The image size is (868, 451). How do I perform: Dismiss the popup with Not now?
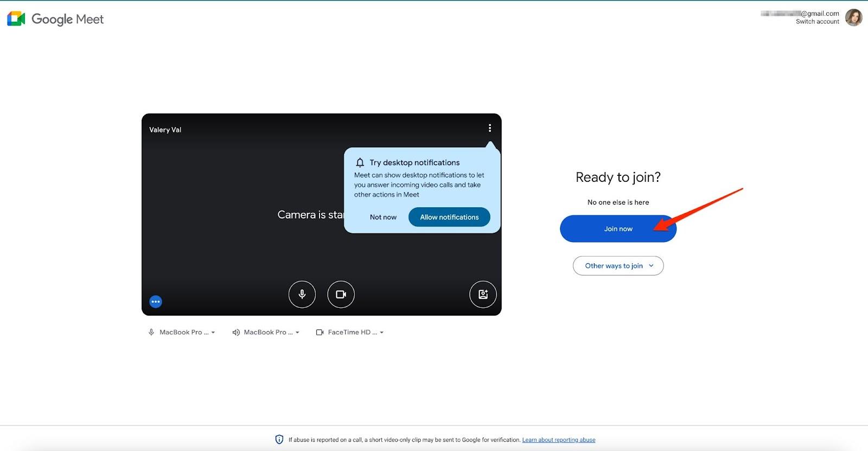(383, 217)
